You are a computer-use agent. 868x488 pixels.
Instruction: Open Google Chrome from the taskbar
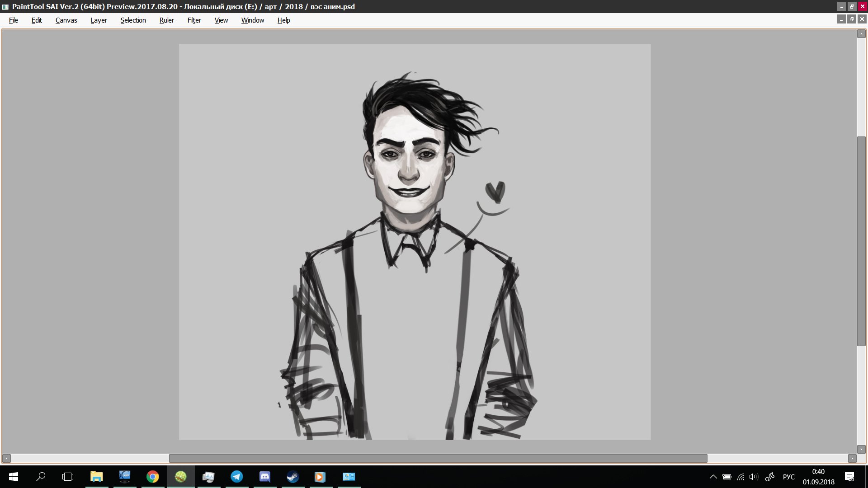click(153, 477)
